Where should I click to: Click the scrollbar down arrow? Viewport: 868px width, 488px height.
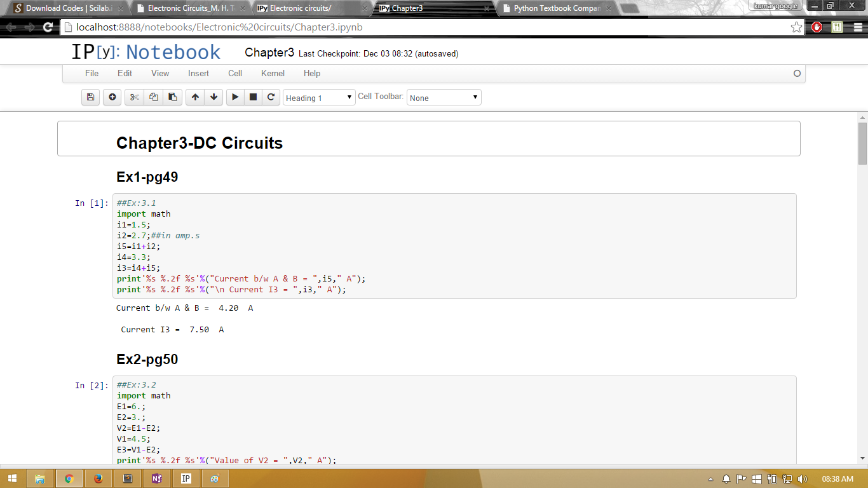tap(862, 458)
